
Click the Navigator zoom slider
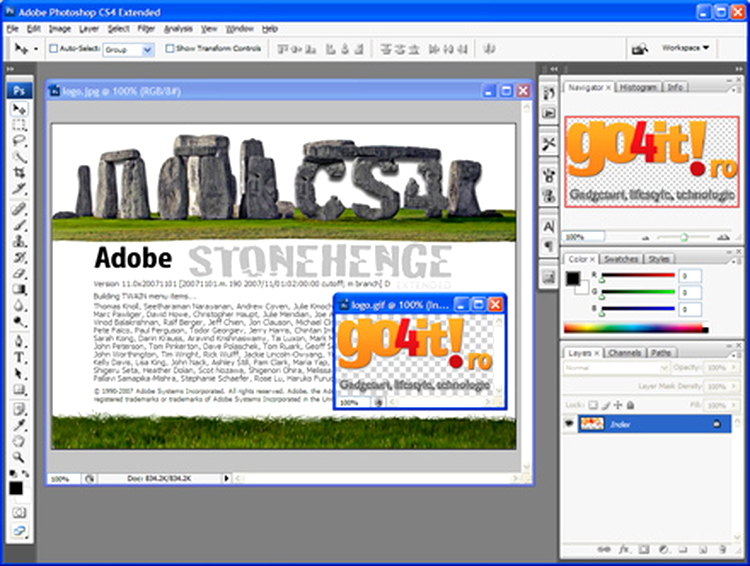[684, 237]
